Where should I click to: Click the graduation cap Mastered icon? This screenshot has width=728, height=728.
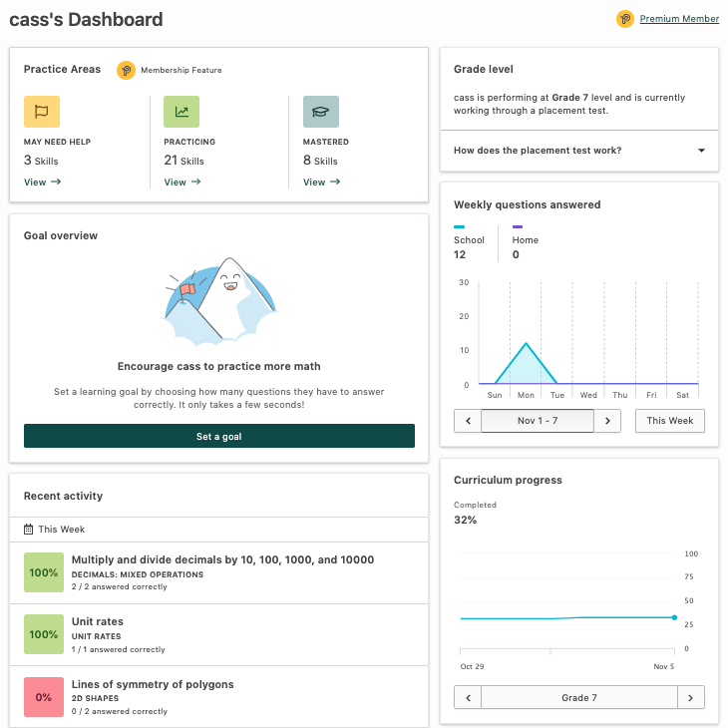[x=321, y=112]
